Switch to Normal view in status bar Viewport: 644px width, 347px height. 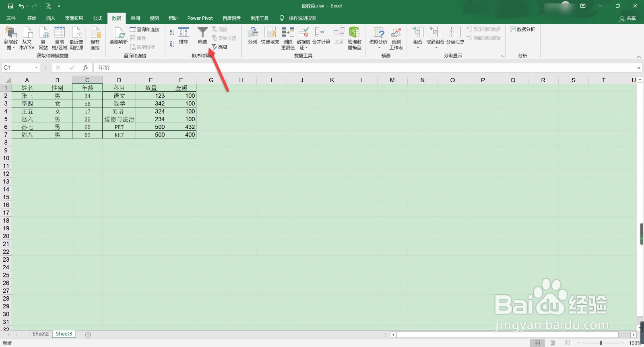coord(537,343)
